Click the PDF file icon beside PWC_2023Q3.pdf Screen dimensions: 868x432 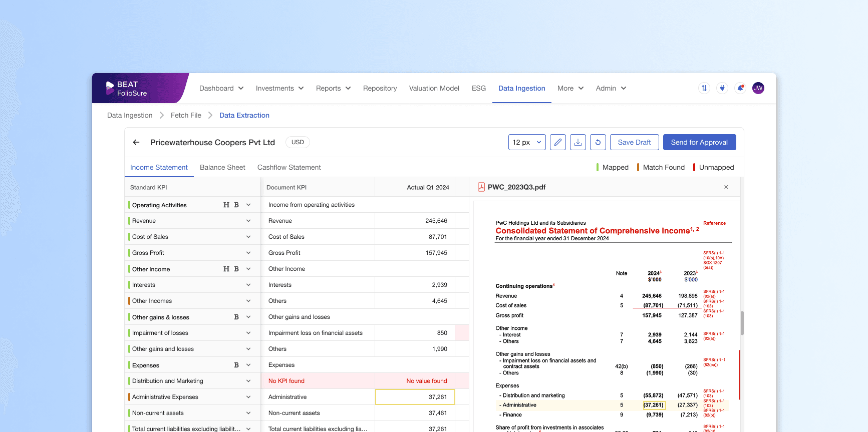point(481,187)
